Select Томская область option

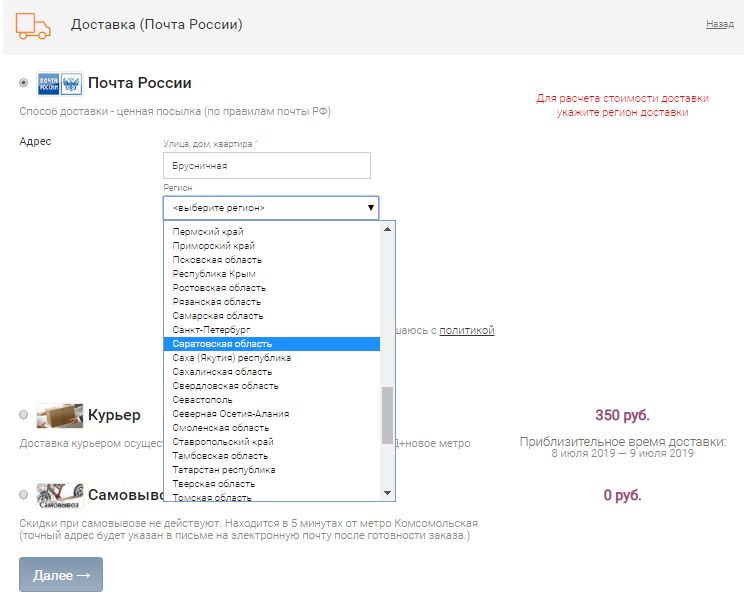click(271, 496)
